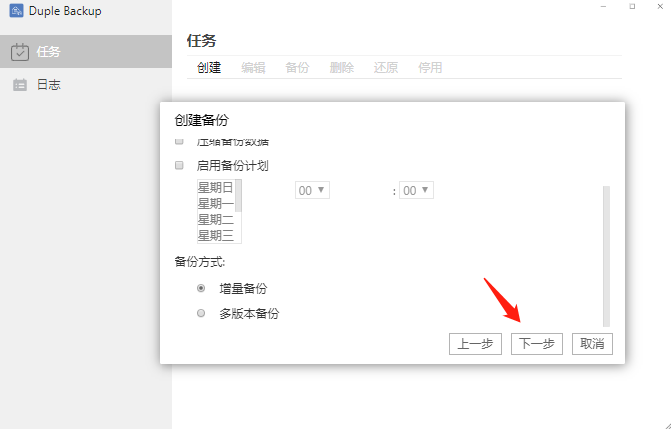Choose the 多版本备份 radio option
The image size is (671, 429).
tap(201, 313)
